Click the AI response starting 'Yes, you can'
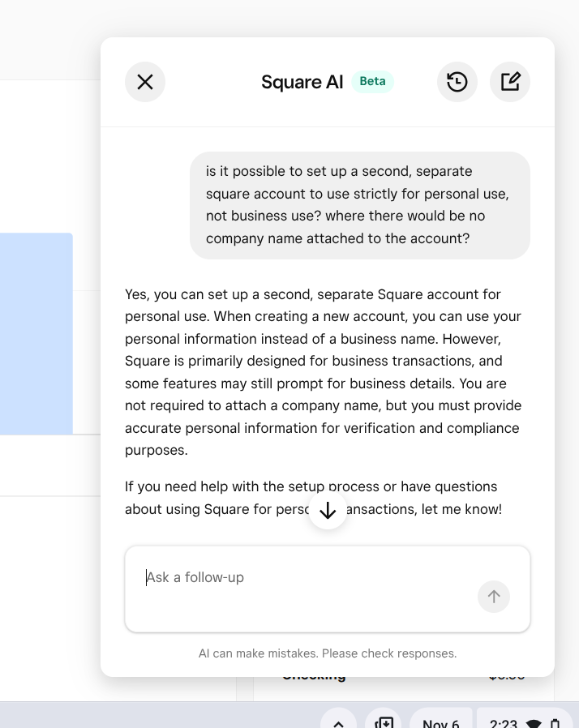Viewport: 579px width, 728px height. [x=324, y=372]
